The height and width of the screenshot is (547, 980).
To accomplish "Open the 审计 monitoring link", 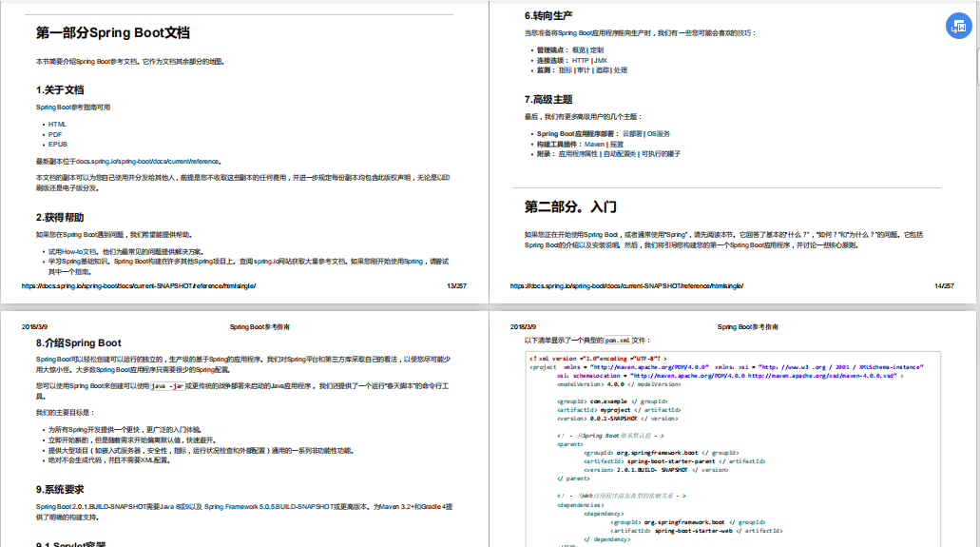I will point(583,70).
